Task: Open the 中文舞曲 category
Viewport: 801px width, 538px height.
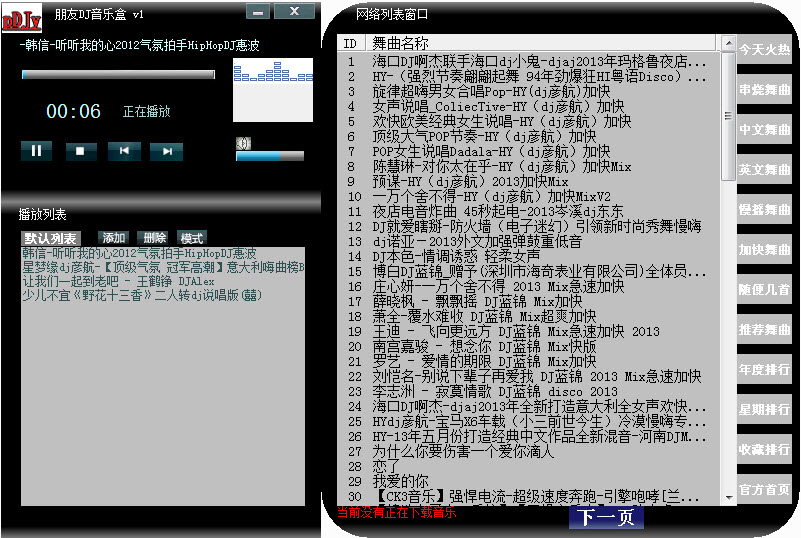Action: pyautogui.click(x=764, y=130)
